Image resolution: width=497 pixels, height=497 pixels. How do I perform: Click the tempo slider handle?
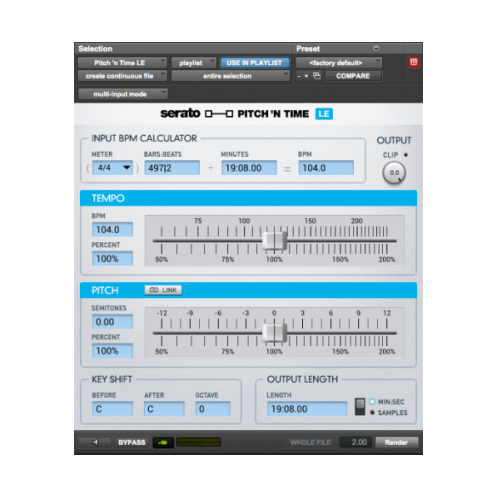click(x=274, y=240)
